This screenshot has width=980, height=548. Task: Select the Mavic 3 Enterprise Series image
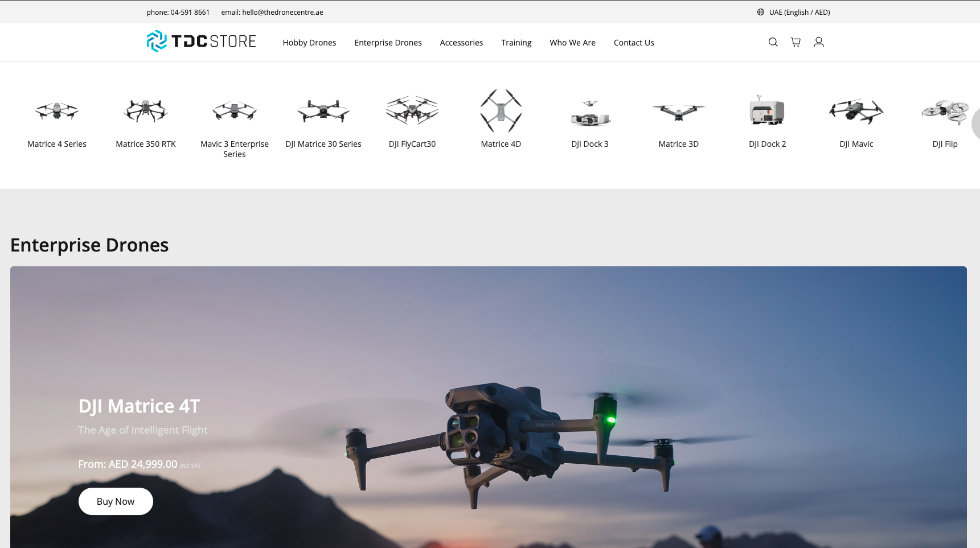coord(235,110)
